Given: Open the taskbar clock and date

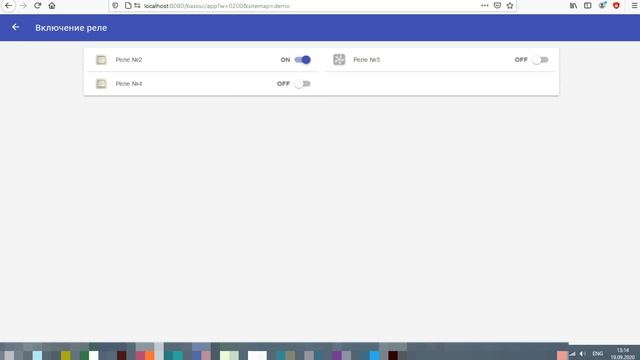Looking at the screenshot, I should pos(623,353).
